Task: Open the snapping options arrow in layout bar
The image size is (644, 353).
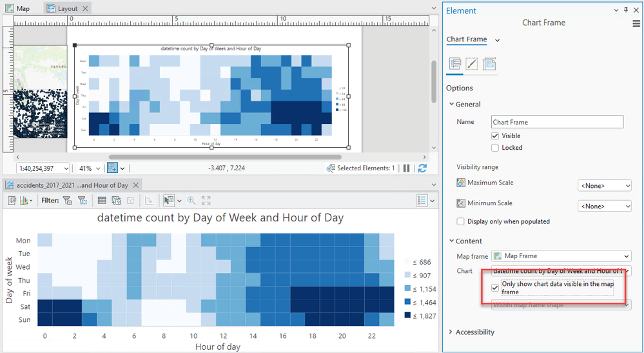Action: pyautogui.click(x=122, y=168)
